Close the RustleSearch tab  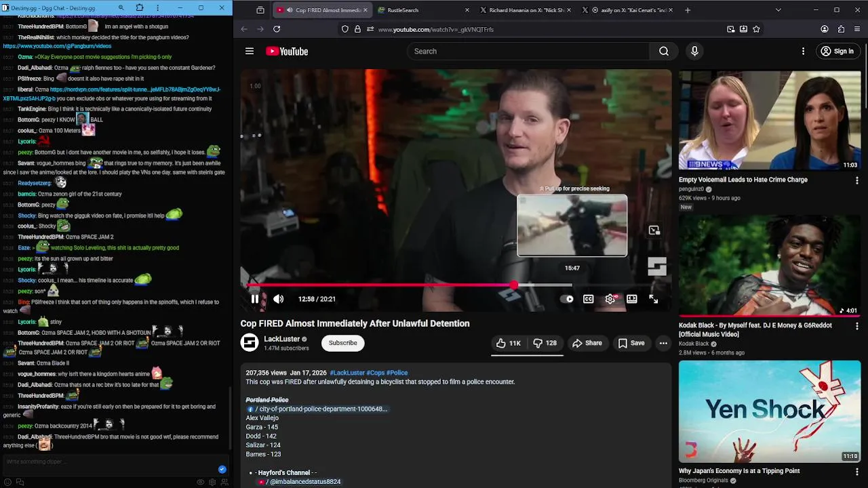click(467, 10)
